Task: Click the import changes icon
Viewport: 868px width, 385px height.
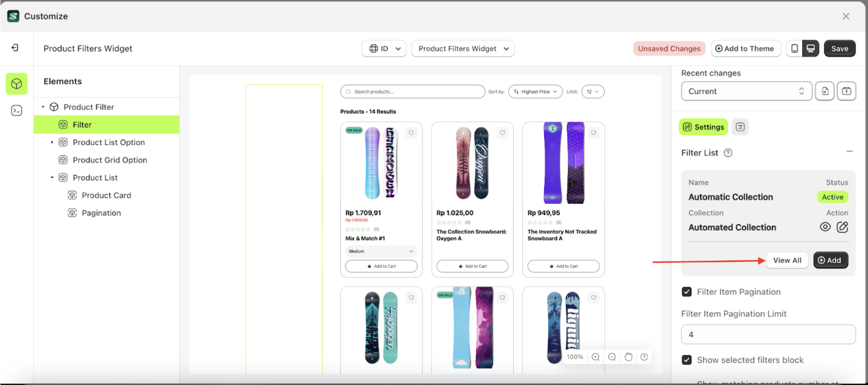Action: coord(825,91)
